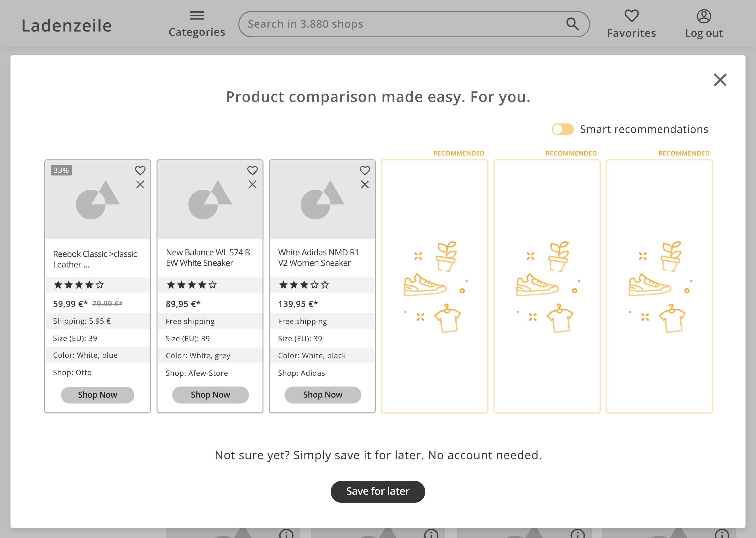The height and width of the screenshot is (538, 756).
Task: Open Favorites from the header
Action: 631,24
